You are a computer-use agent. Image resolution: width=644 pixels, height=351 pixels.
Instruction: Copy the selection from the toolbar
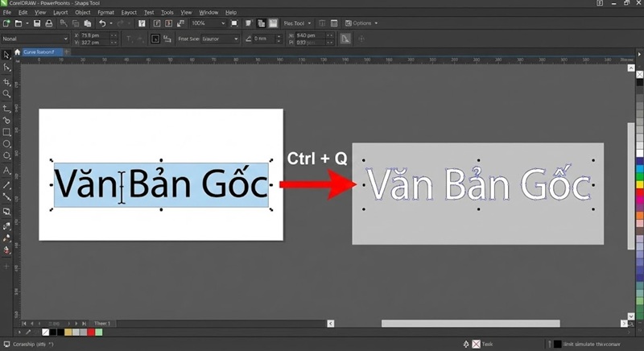coord(76,23)
